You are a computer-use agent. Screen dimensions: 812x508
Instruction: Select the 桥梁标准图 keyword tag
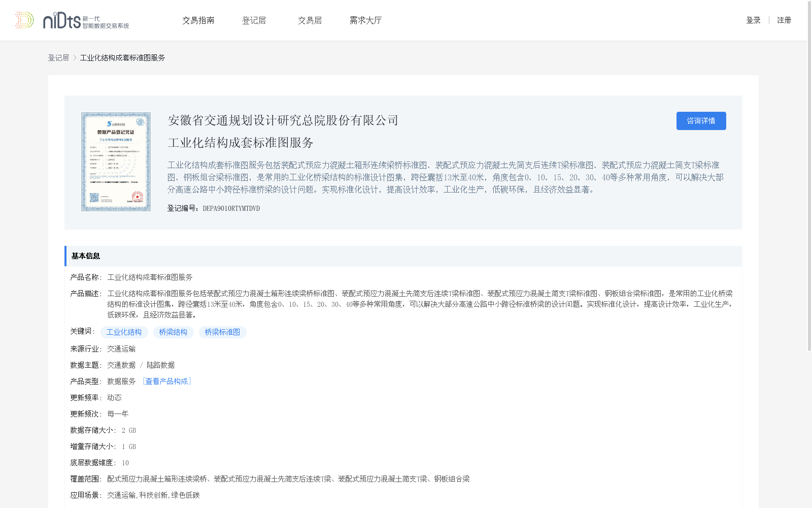[222, 332]
